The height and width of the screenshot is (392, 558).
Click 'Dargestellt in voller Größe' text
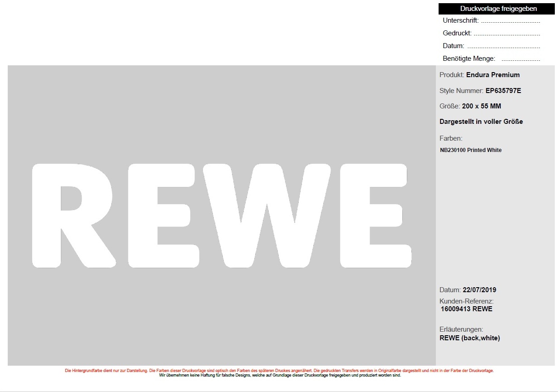pos(481,122)
